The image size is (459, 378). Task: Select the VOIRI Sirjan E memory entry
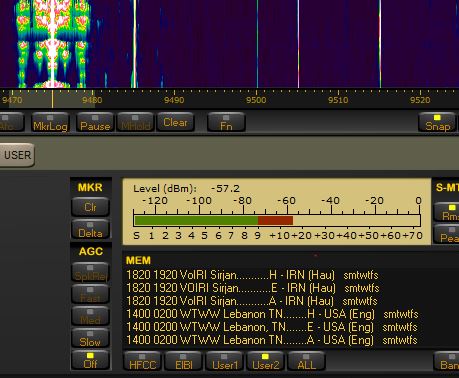252,288
